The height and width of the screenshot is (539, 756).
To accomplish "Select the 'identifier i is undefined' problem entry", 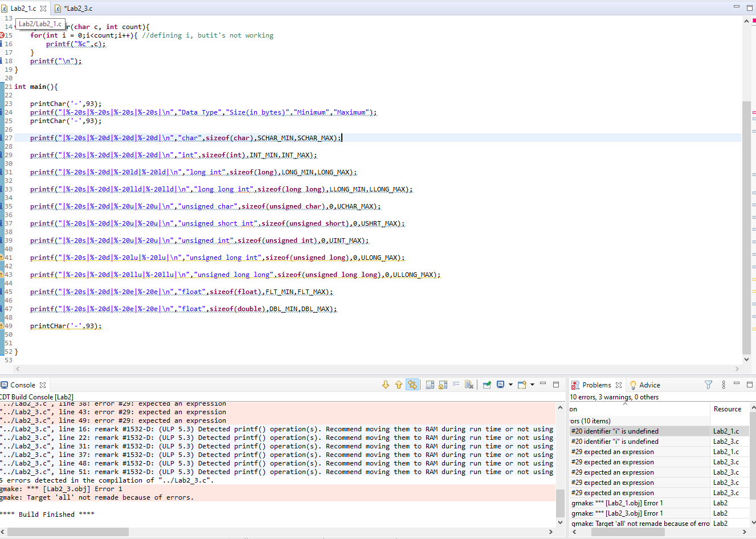I will (615, 431).
